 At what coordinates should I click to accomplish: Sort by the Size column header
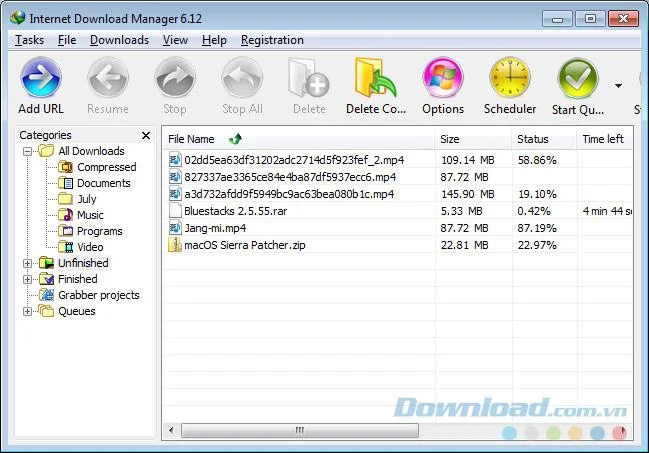(472, 139)
